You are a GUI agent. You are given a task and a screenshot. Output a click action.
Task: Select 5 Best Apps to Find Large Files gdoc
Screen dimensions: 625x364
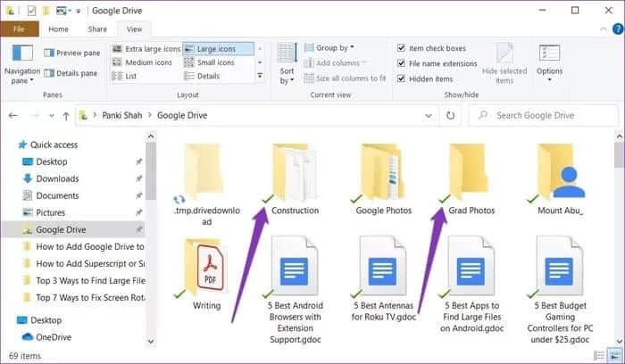point(471,285)
